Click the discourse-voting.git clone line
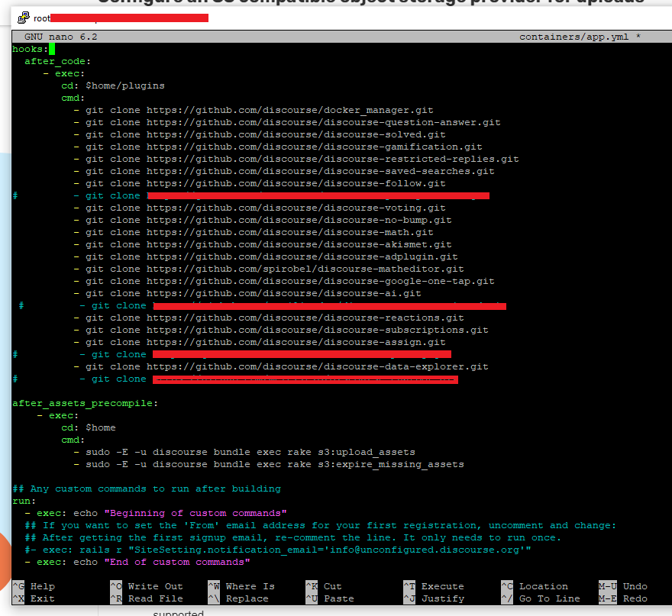 260,208
